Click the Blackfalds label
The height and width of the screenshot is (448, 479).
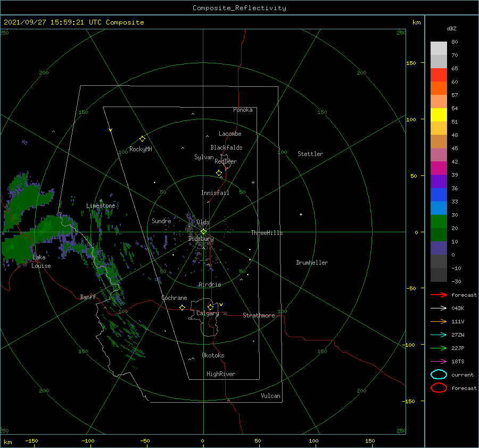tap(226, 148)
